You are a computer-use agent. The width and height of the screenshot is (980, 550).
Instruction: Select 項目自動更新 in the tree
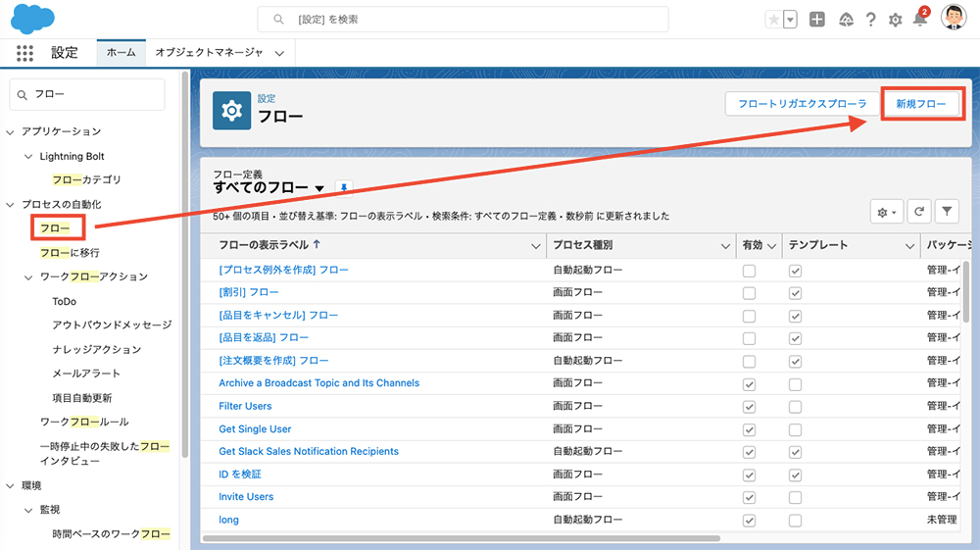click(x=82, y=398)
